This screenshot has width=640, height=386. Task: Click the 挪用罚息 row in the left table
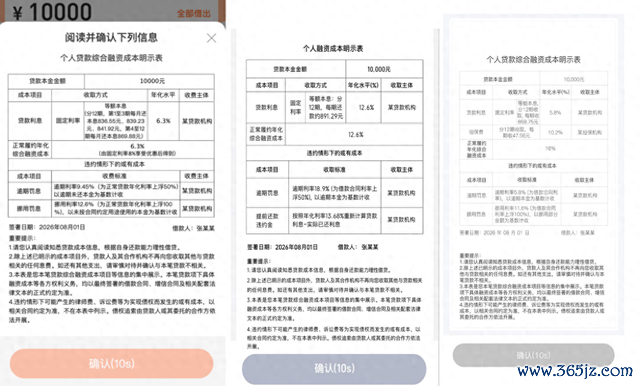coord(111,208)
